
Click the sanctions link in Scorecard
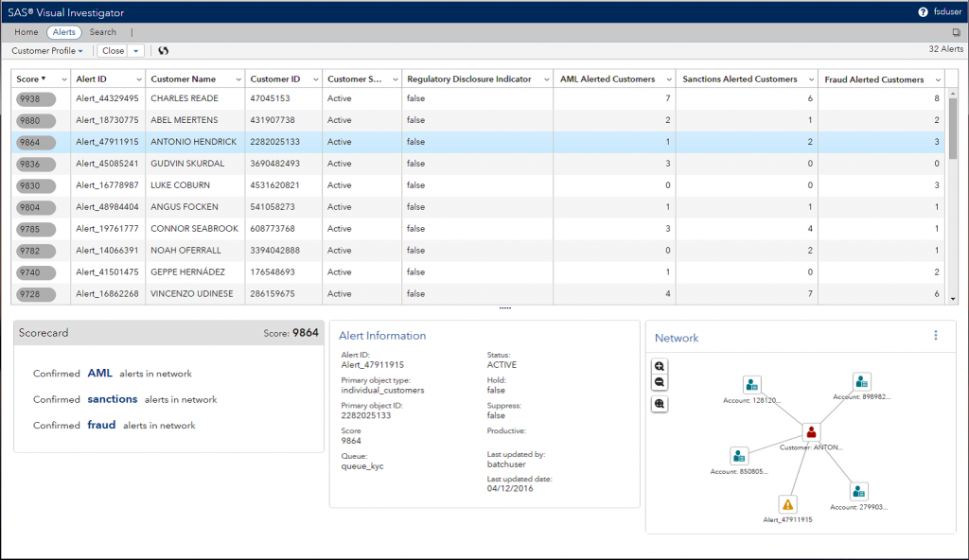point(113,399)
